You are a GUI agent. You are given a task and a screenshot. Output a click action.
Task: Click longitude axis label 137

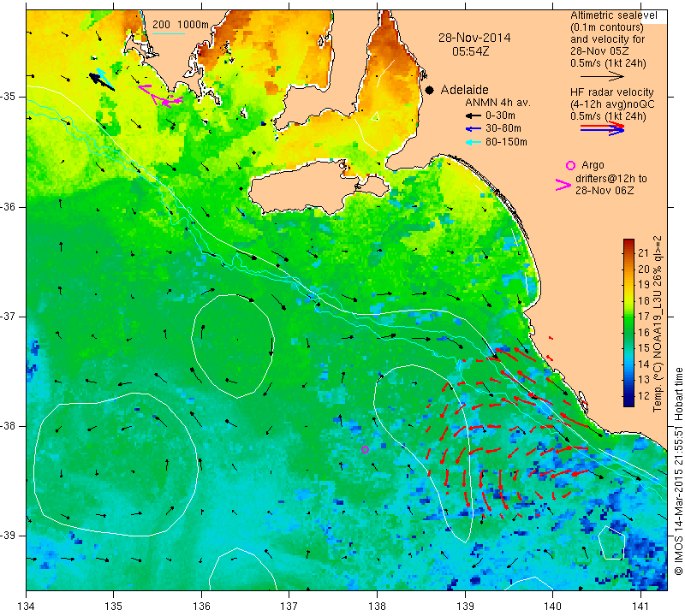(289, 607)
